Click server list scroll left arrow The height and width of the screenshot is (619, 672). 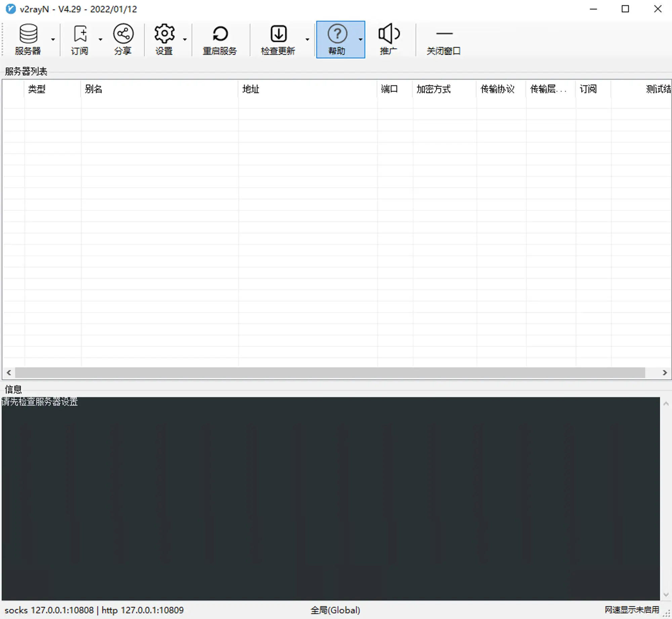tap(9, 373)
